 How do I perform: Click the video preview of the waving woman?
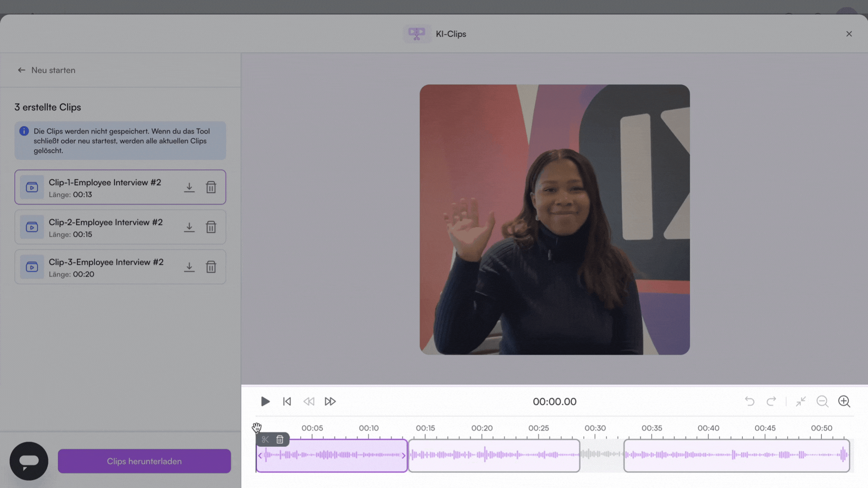(x=555, y=220)
